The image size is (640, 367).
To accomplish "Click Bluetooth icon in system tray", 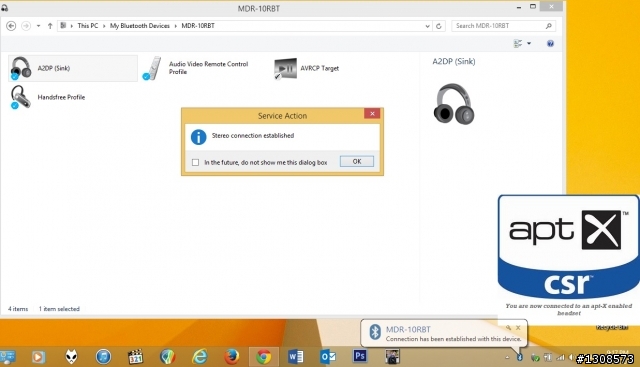I will (x=520, y=358).
